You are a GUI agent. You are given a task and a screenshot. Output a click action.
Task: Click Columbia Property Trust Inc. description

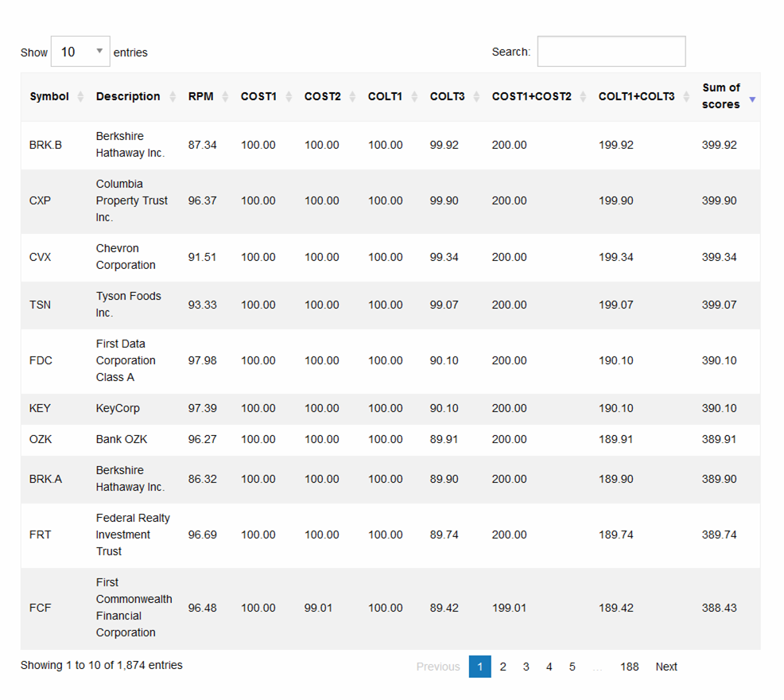pyautogui.click(x=132, y=200)
